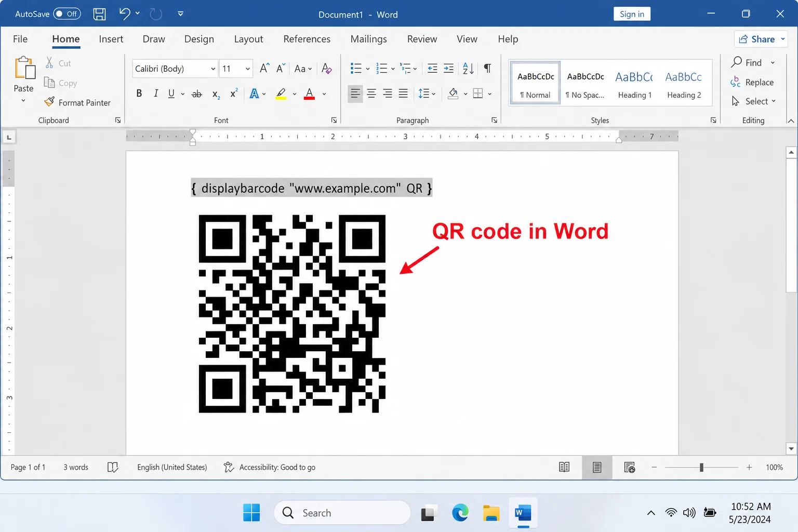
Task: Switch to the View tab
Action: [x=467, y=39]
